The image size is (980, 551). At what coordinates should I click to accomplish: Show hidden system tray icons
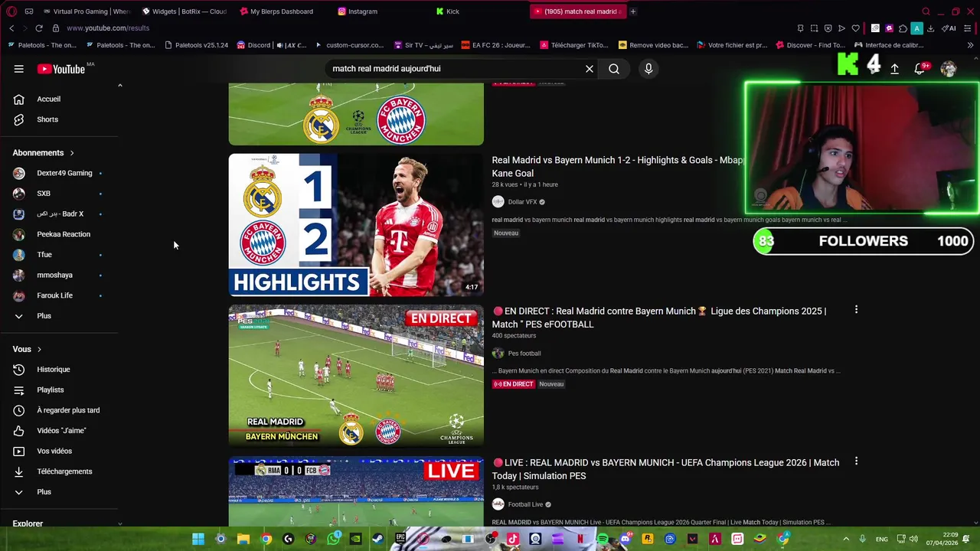pyautogui.click(x=846, y=539)
